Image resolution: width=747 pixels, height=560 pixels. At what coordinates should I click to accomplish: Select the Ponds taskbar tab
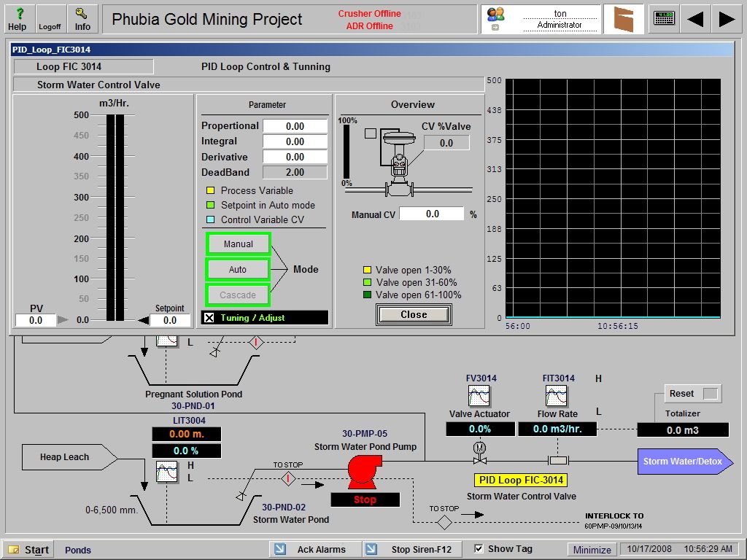[77, 550]
